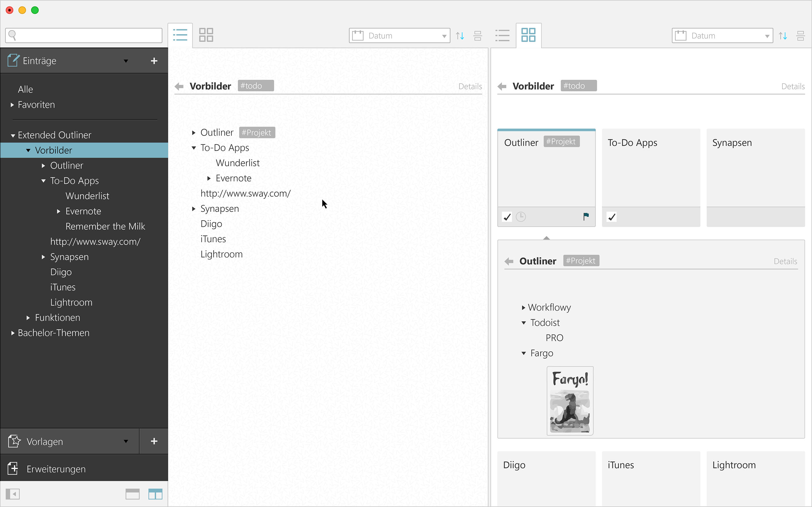Add new entry with Einträge plus
Screen dimensions: 812x507
154,61
